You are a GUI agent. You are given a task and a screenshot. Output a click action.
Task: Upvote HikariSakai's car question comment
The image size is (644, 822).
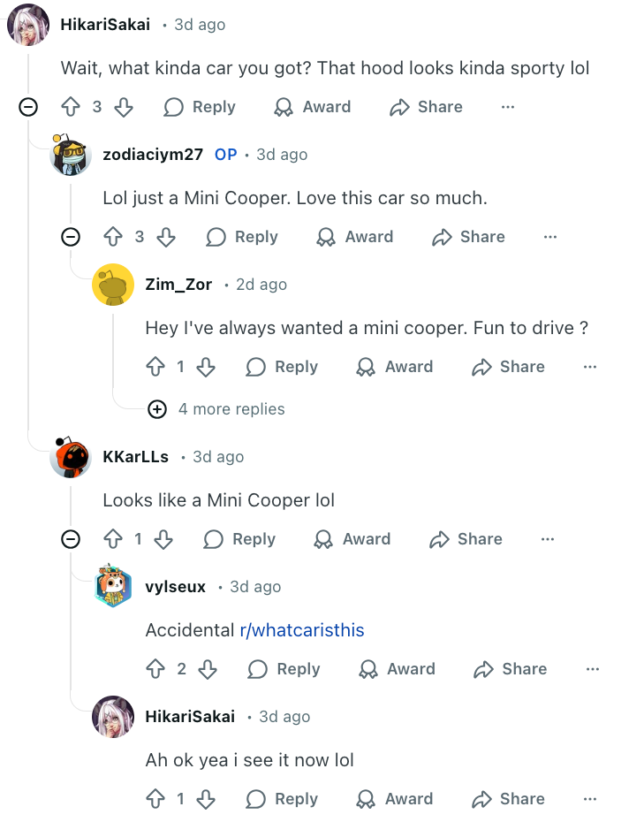click(71, 107)
